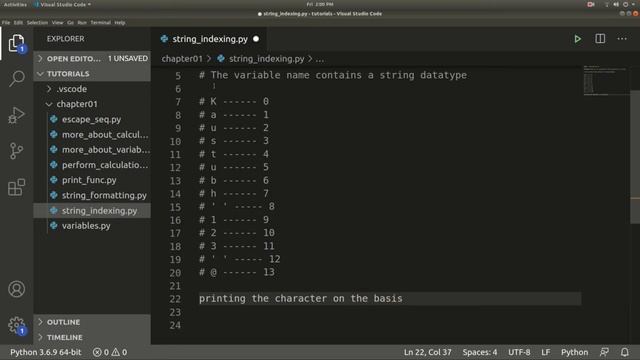Screen dimensions: 640x360
Task: Open the Extensions view
Action: tap(16, 187)
